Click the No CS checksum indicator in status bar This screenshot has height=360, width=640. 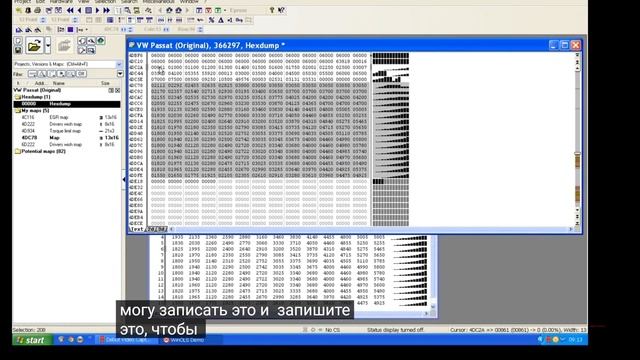pyautogui.click(x=332, y=330)
